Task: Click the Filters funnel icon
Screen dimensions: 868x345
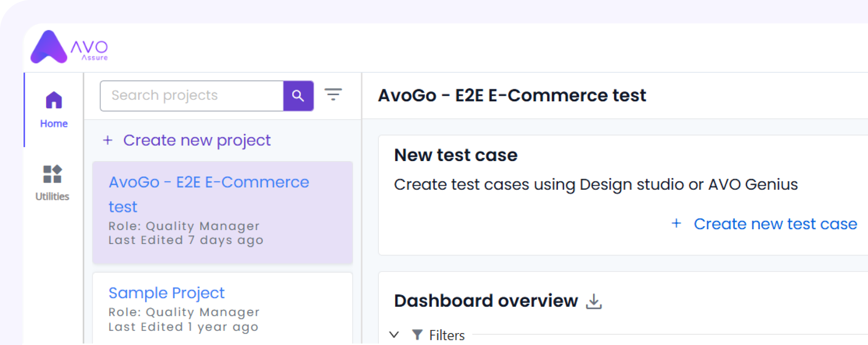Action: point(417,335)
